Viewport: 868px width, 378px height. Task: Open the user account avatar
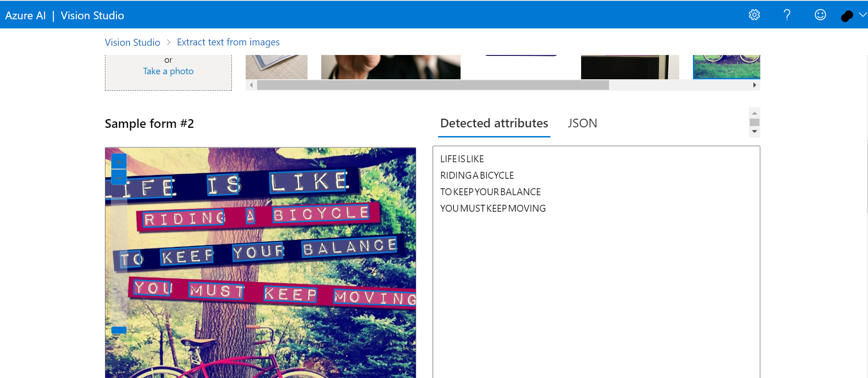pyautogui.click(x=847, y=16)
